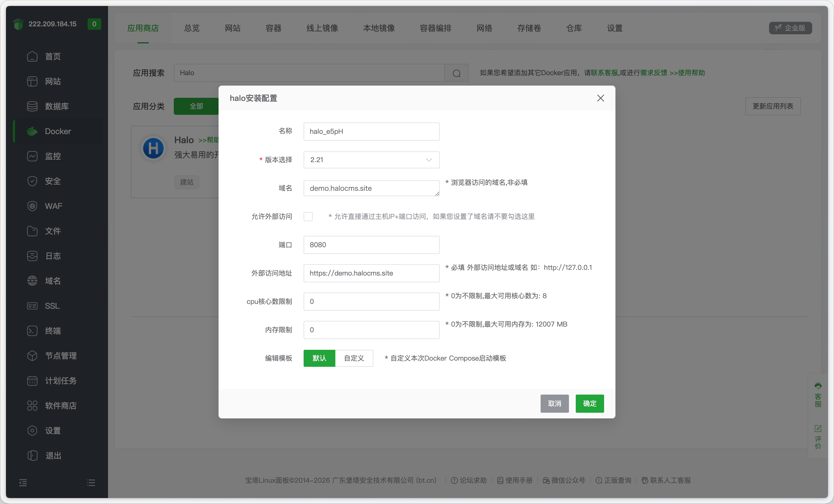
Task: Open the 本地镜像 tab
Action: pos(379,28)
